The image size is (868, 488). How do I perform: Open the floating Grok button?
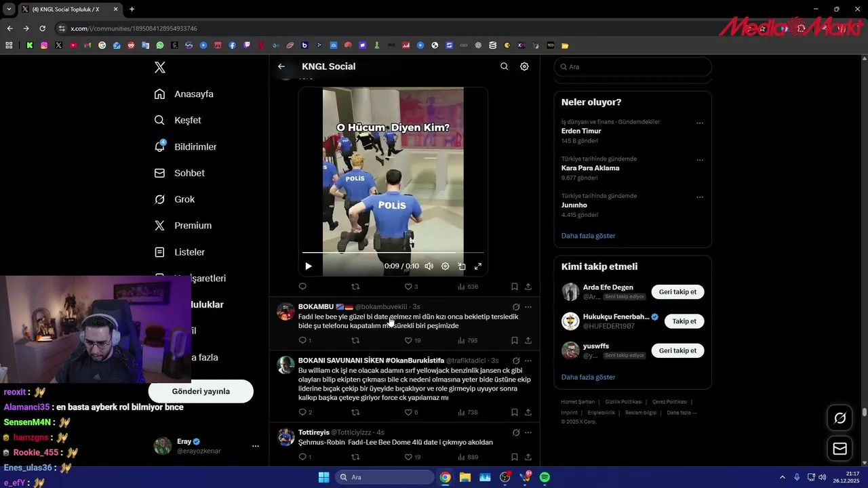840,418
